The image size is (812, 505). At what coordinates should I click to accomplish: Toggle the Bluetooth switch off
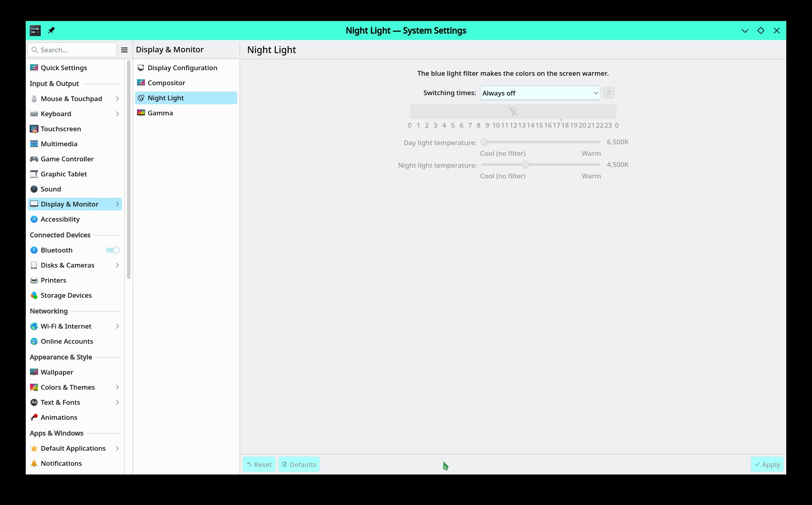(x=113, y=250)
